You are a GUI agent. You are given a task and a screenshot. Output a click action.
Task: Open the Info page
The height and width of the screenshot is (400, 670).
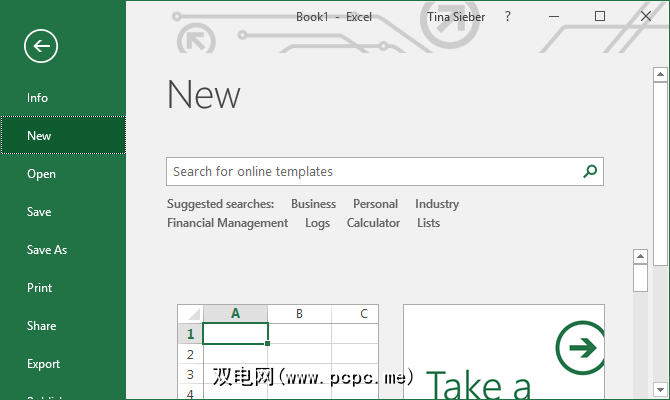(x=38, y=98)
